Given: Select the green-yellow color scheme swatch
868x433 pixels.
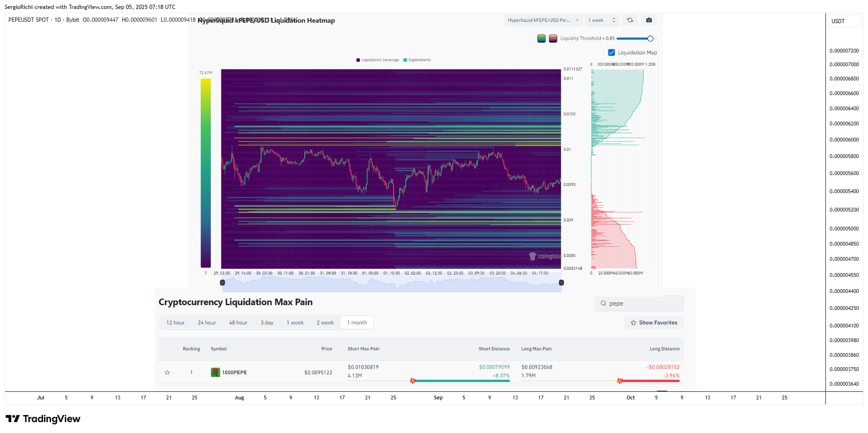Looking at the screenshot, I should (542, 39).
